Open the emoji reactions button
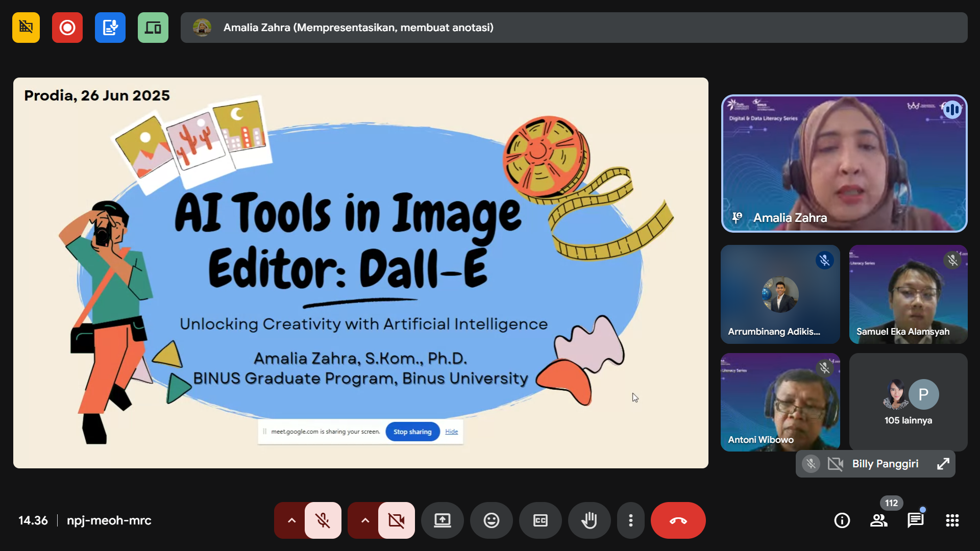980x551 pixels. 492,520
